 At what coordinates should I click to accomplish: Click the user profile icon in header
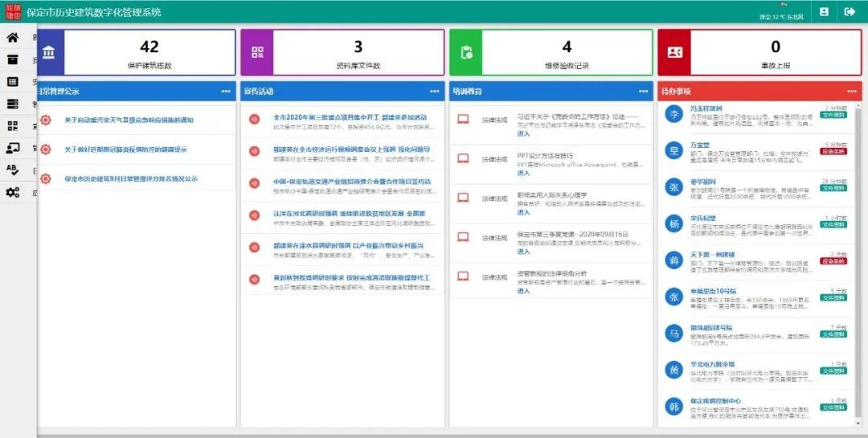[x=824, y=11]
